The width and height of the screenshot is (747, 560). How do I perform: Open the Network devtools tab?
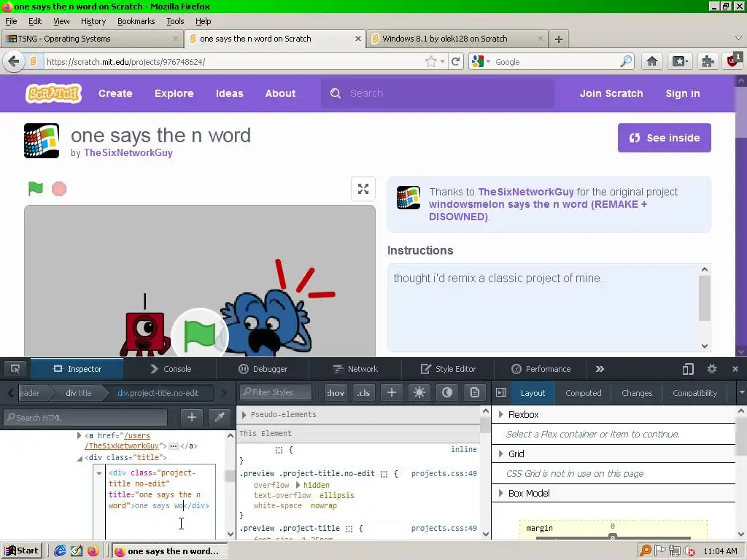tap(355, 369)
